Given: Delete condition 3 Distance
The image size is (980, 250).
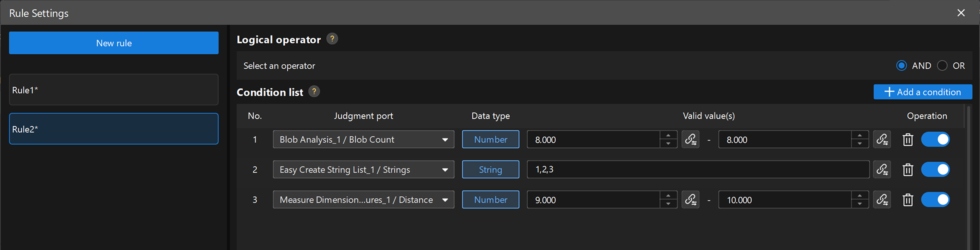Looking at the screenshot, I should pyautogui.click(x=908, y=199).
